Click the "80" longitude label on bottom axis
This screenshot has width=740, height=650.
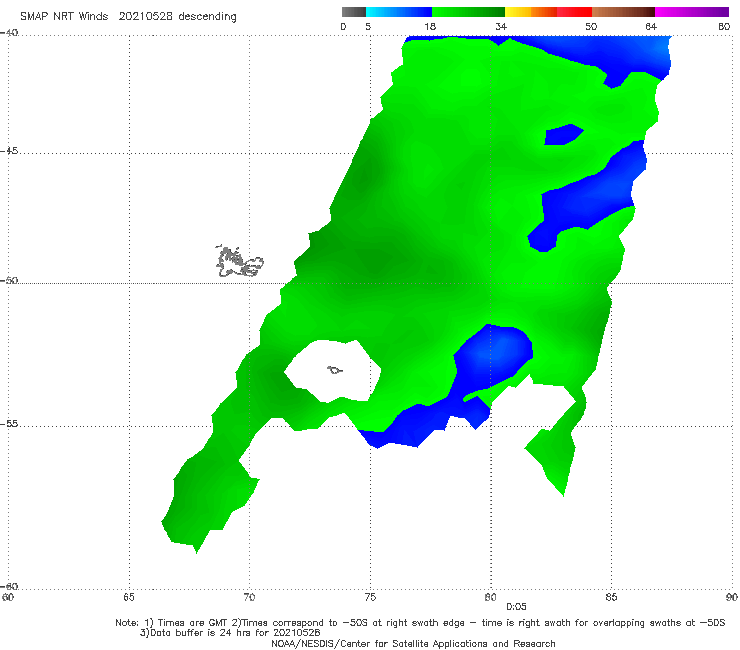[490, 597]
